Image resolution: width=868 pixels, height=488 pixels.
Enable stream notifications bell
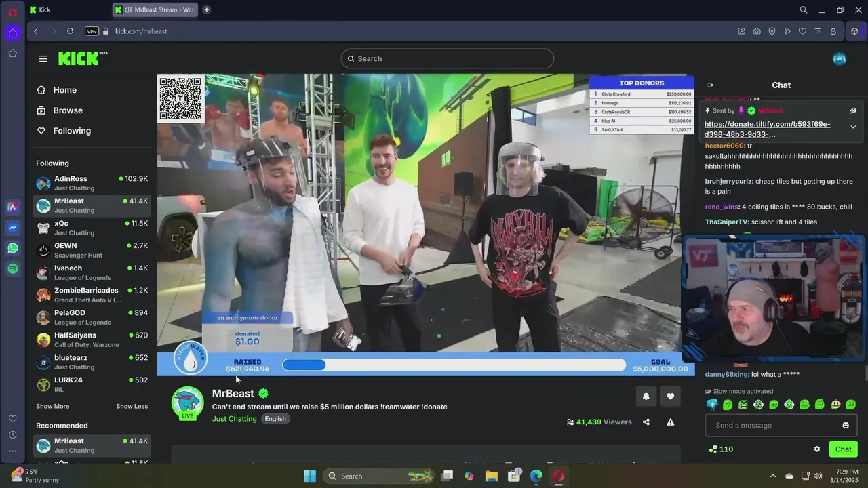pyautogui.click(x=646, y=396)
